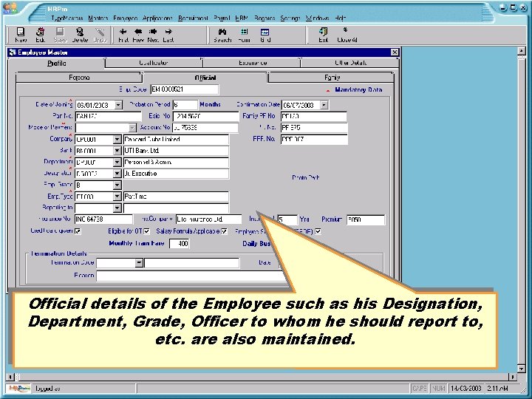The image size is (532, 399).
Task: Click the Emp. Code input field
Action: click(185, 89)
